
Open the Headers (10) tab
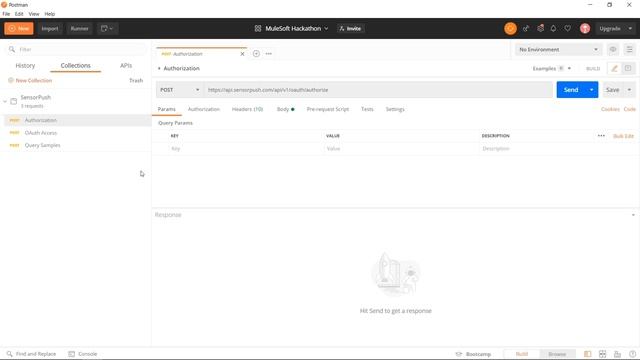point(247,109)
